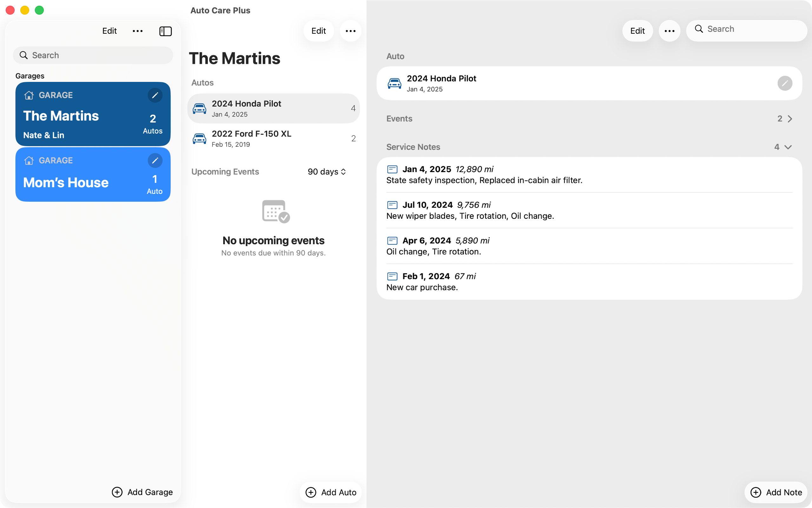Open the Oil change, Tire rotation note

click(x=589, y=246)
